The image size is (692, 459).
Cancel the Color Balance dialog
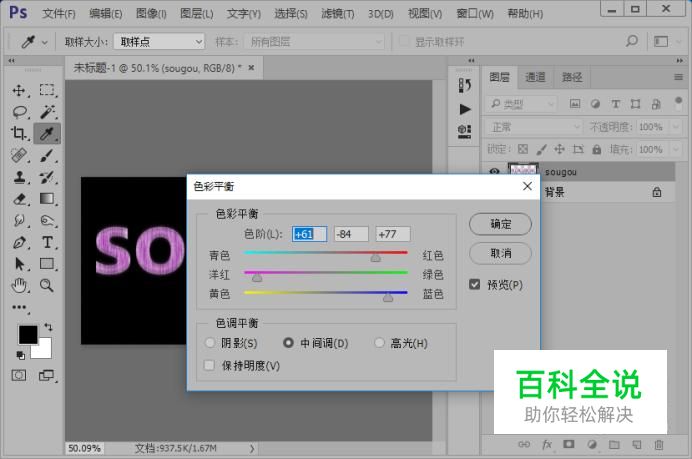tap(500, 253)
